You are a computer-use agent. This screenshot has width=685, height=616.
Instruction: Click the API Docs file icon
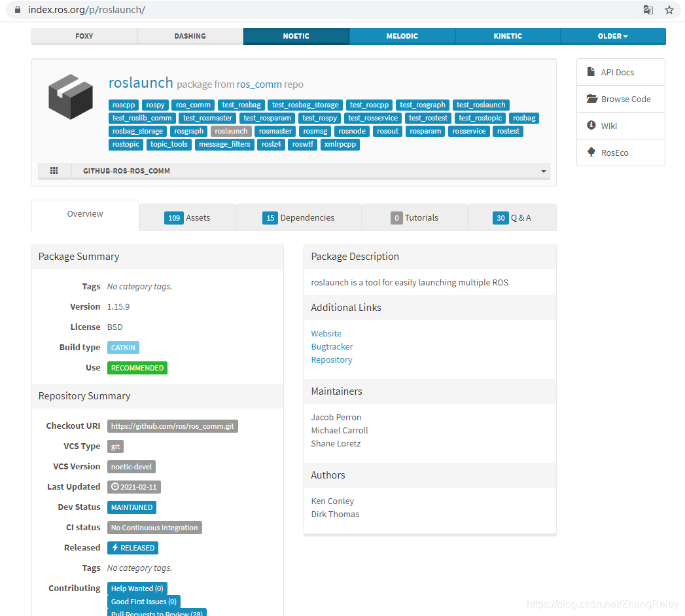click(x=591, y=72)
